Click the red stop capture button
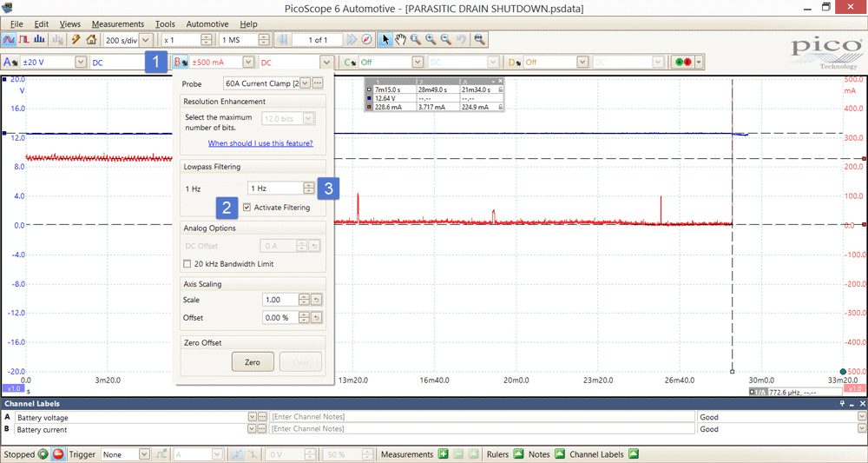 [58, 454]
